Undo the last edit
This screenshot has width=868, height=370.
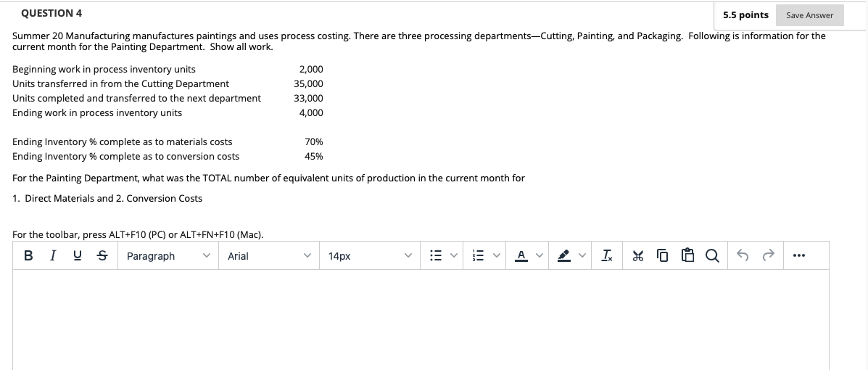[743, 256]
